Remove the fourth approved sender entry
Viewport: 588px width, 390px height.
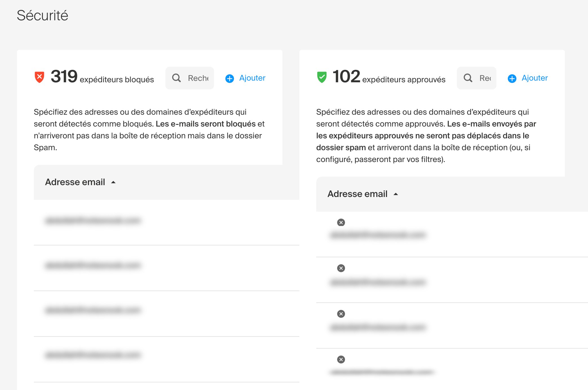341,360
